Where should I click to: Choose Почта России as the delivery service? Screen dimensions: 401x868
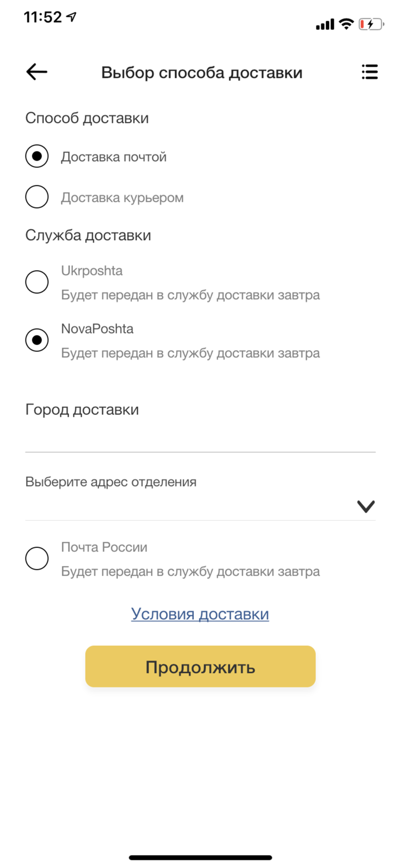36,558
